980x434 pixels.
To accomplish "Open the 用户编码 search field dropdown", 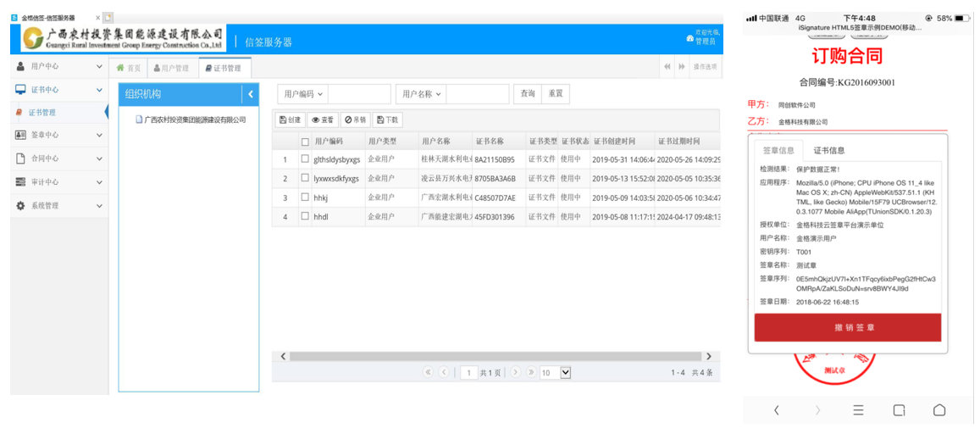I will tap(302, 94).
